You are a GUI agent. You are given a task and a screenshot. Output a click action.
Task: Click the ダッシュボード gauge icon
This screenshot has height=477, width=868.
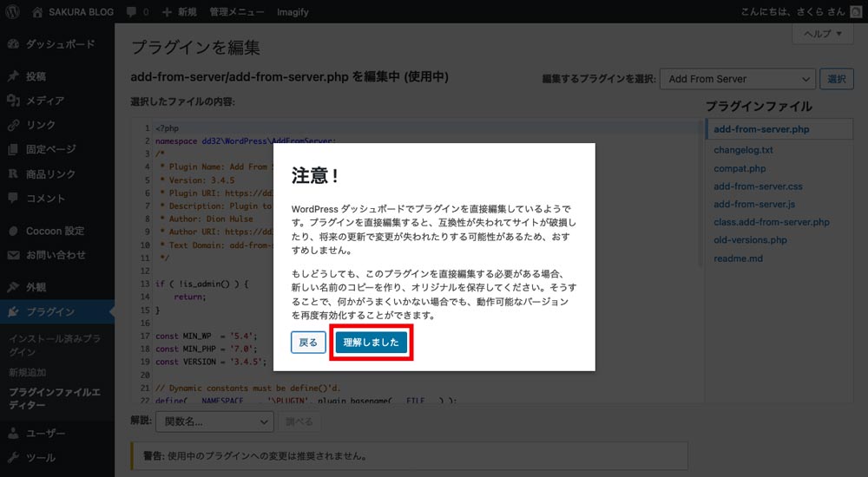[13, 43]
